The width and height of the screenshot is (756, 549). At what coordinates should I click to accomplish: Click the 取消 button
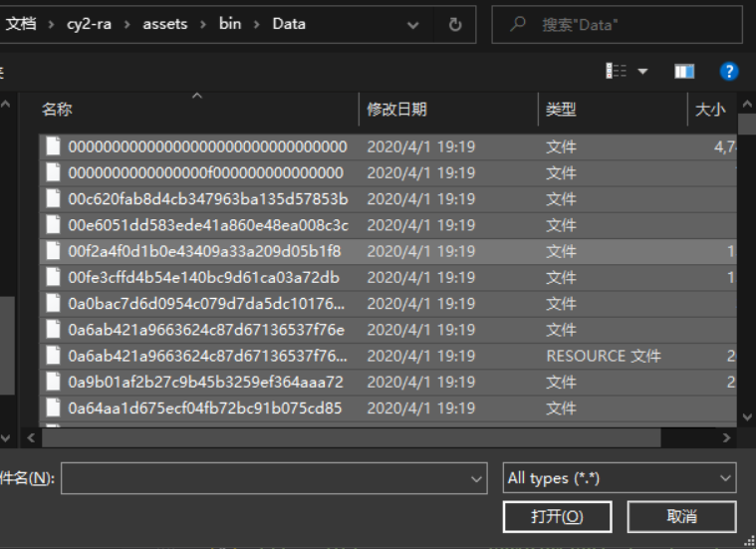click(681, 516)
